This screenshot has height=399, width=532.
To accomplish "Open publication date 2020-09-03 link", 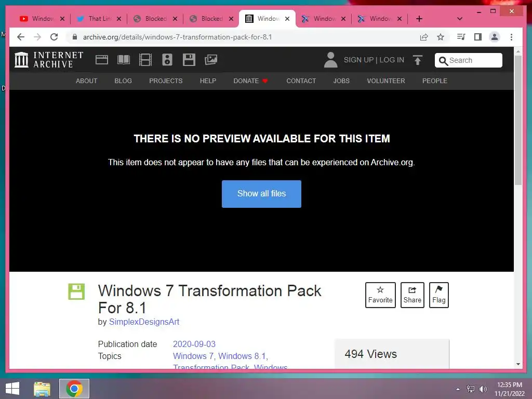I will click(x=194, y=344).
